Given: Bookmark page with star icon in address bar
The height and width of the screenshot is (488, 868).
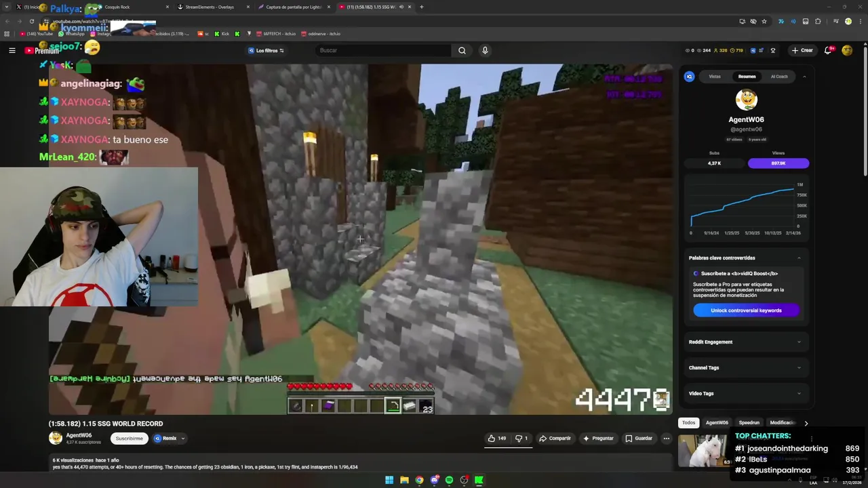Looking at the screenshot, I should click(x=764, y=21).
